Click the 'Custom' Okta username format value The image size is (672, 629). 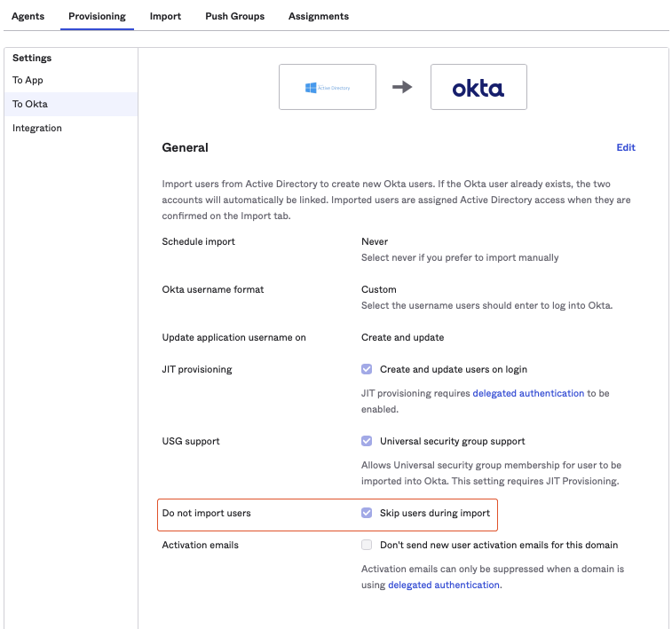(x=379, y=289)
